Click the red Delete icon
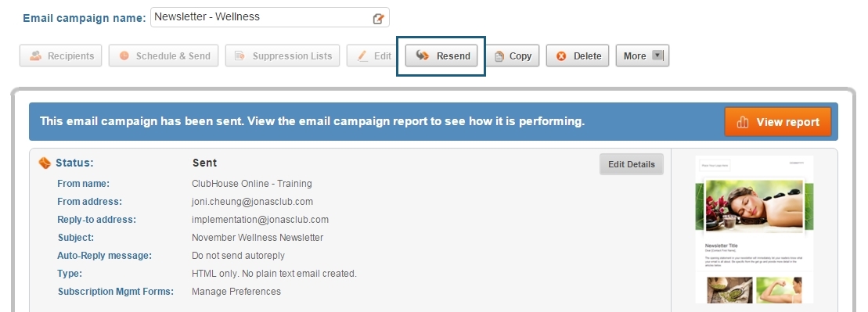 [561, 56]
